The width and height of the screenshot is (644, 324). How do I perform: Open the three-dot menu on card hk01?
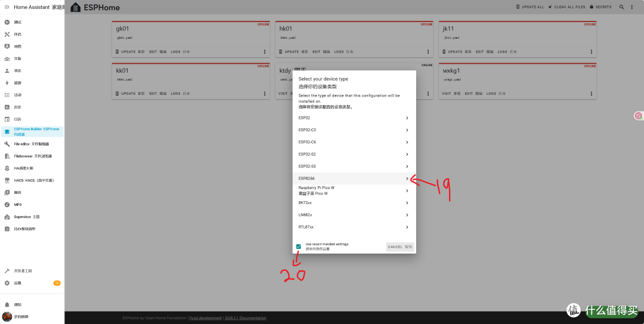tap(428, 52)
